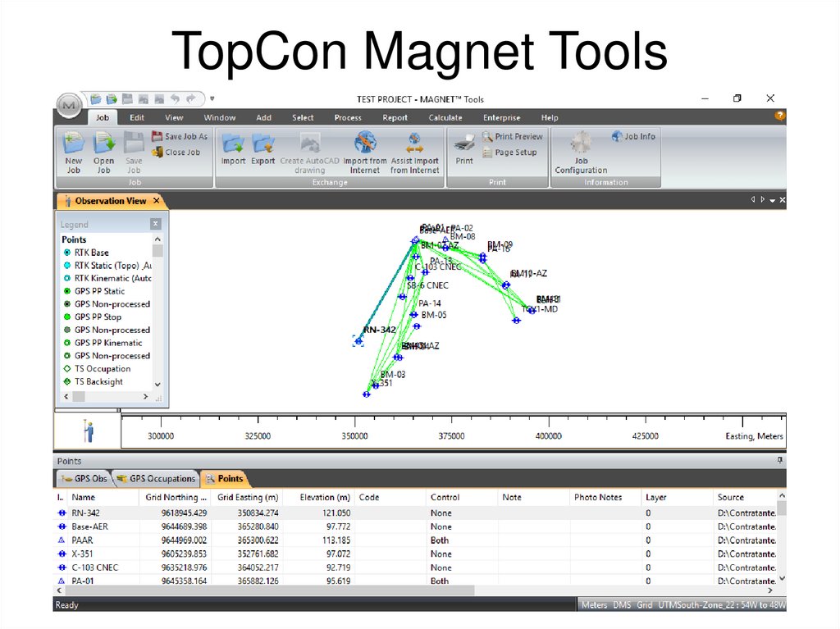
Task: Click the surveyor icon beside the easting ruler
Action: 89,431
